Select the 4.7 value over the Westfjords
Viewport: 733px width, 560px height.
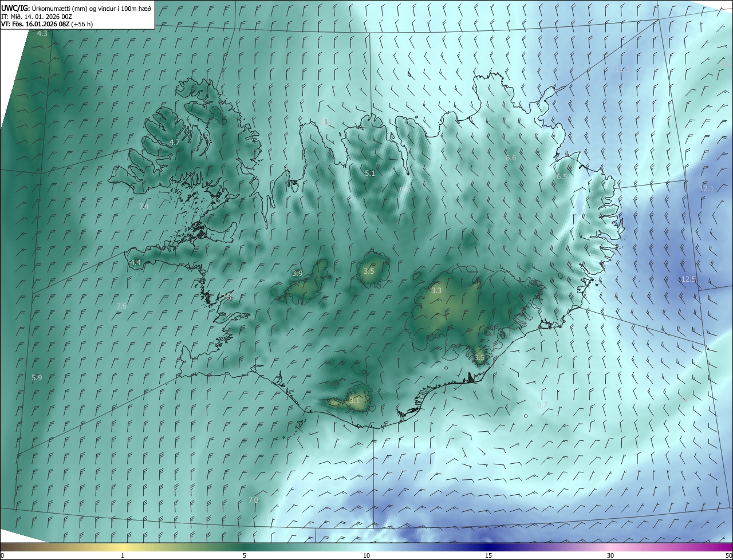tap(175, 142)
